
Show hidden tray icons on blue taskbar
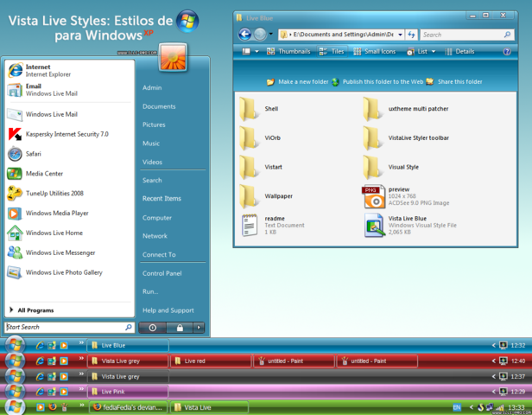pos(494,345)
